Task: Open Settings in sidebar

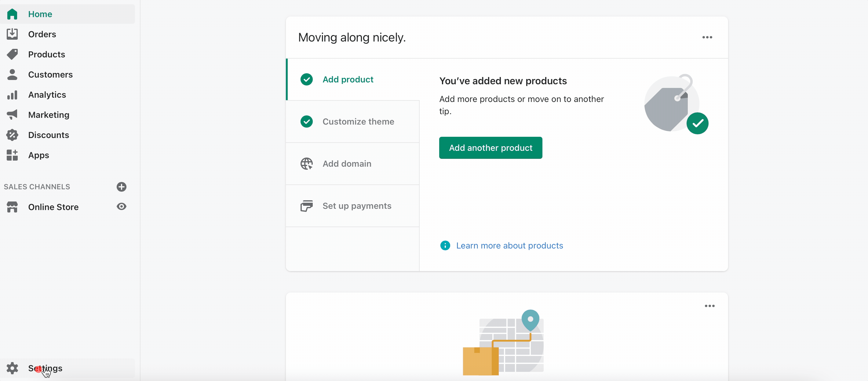Action: coord(67,368)
